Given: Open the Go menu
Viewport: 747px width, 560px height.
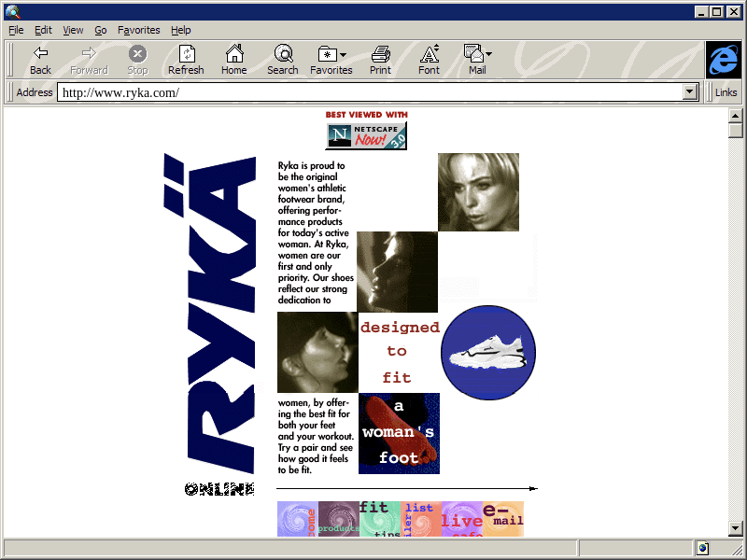Looking at the screenshot, I should click(x=101, y=30).
